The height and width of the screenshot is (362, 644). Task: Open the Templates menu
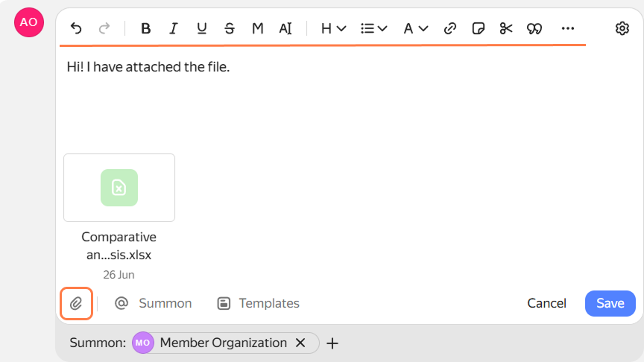pyautogui.click(x=259, y=303)
